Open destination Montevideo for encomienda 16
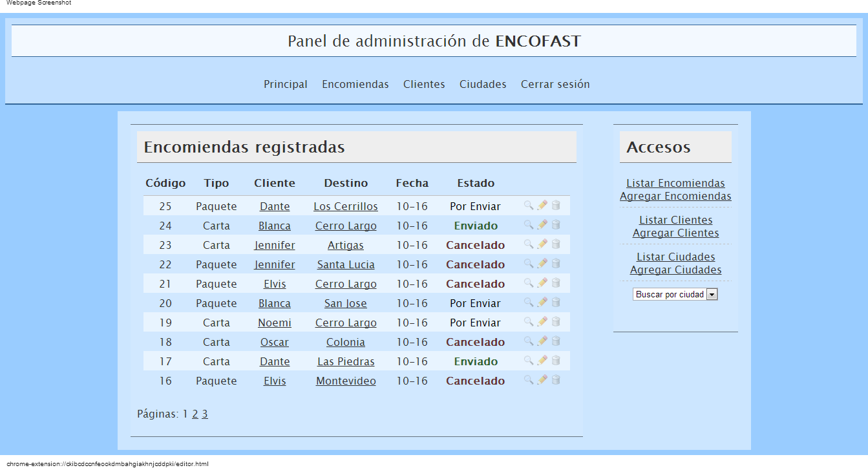Image resolution: width=868 pixels, height=468 pixels. pyautogui.click(x=345, y=381)
